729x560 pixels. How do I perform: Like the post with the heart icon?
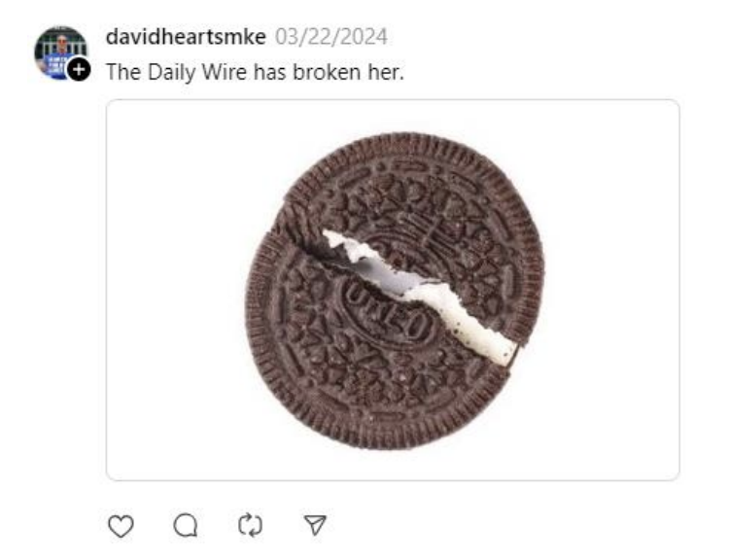click(x=121, y=526)
